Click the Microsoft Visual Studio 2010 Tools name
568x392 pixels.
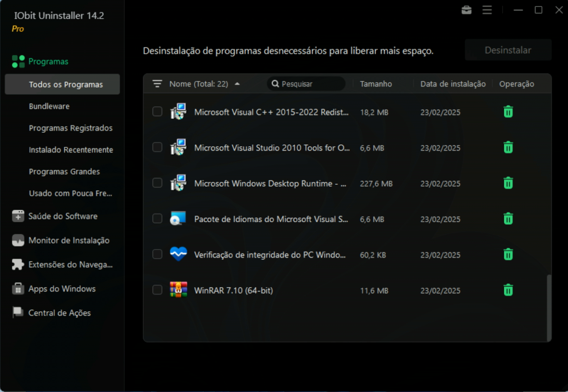tap(272, 148)
